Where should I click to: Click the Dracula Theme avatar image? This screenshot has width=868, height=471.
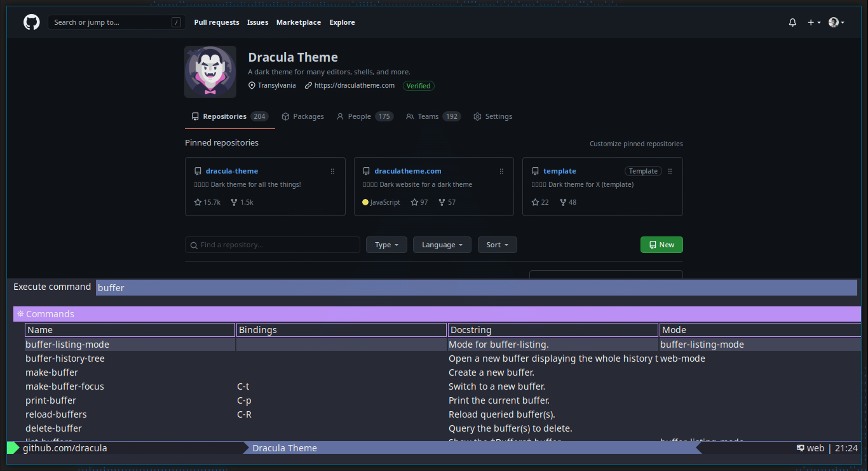pos(210,72)
